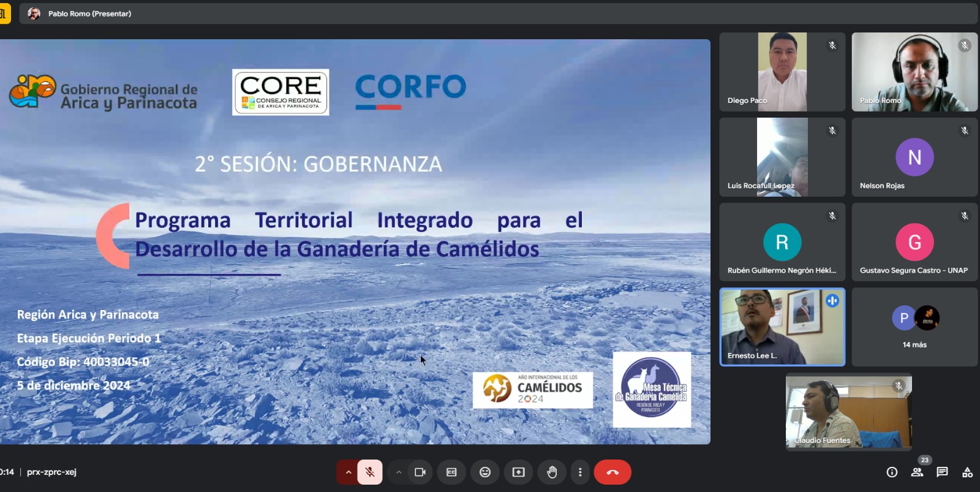Click the present screen icon
Image resolution: width=980 pixels, height=492 pixels.
click(519, 472)
